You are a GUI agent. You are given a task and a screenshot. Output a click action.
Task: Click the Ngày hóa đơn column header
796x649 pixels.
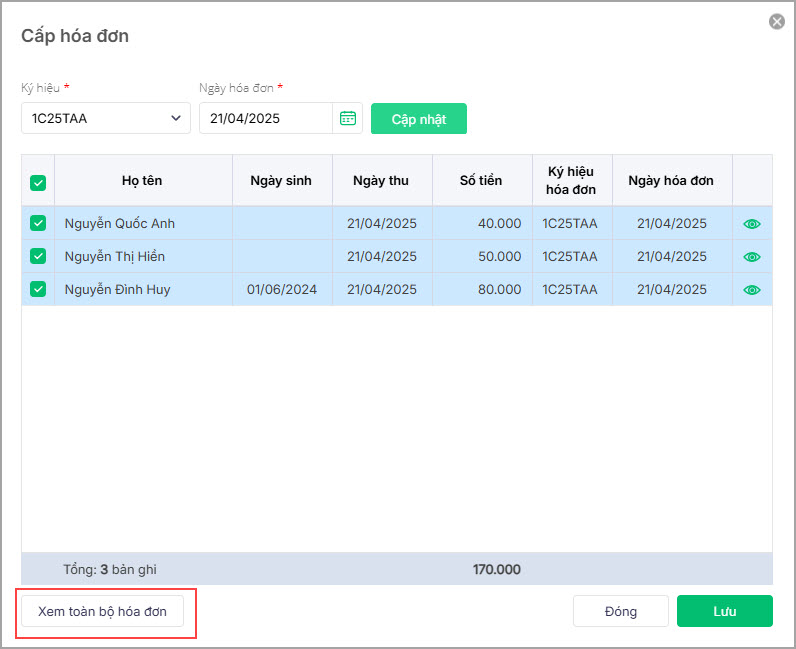(x=671, y=180)
